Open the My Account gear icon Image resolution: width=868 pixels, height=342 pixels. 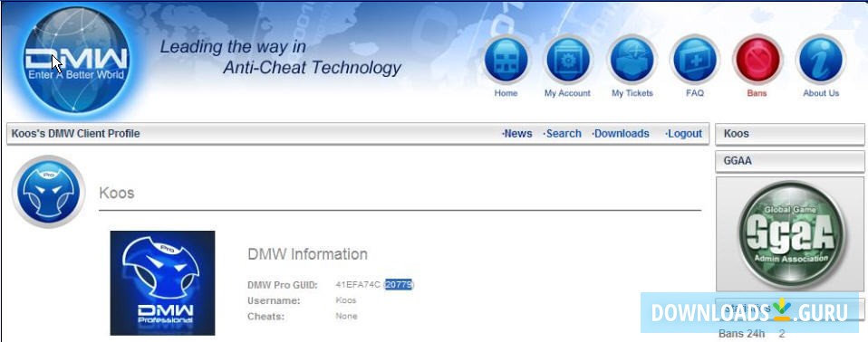567,60
